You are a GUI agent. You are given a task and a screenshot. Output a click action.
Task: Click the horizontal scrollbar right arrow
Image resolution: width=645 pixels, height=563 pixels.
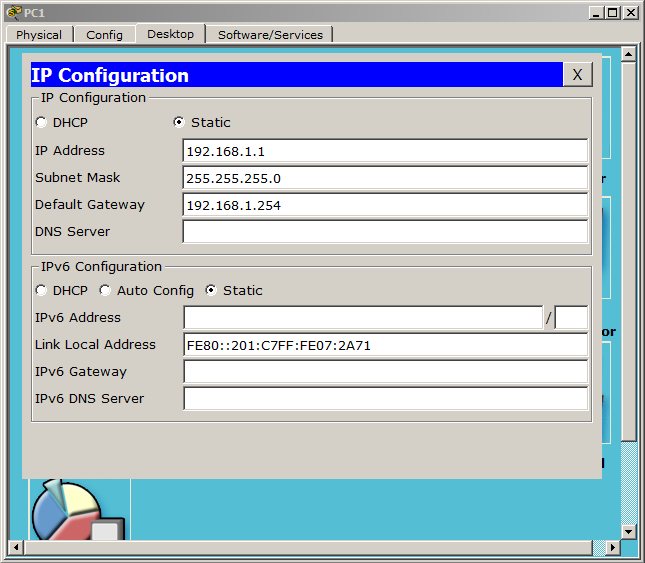(613, 547)
